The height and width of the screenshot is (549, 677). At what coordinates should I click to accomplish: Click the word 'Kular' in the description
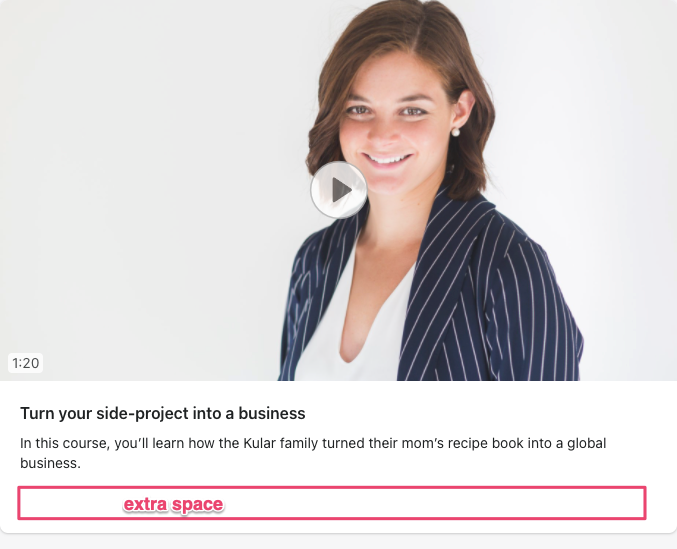[x=259, y=443]
